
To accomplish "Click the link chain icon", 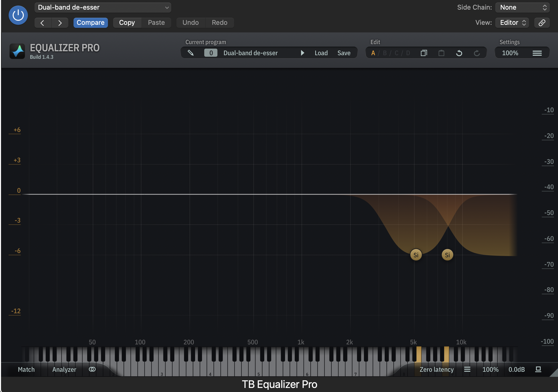I will coord(542,23).
